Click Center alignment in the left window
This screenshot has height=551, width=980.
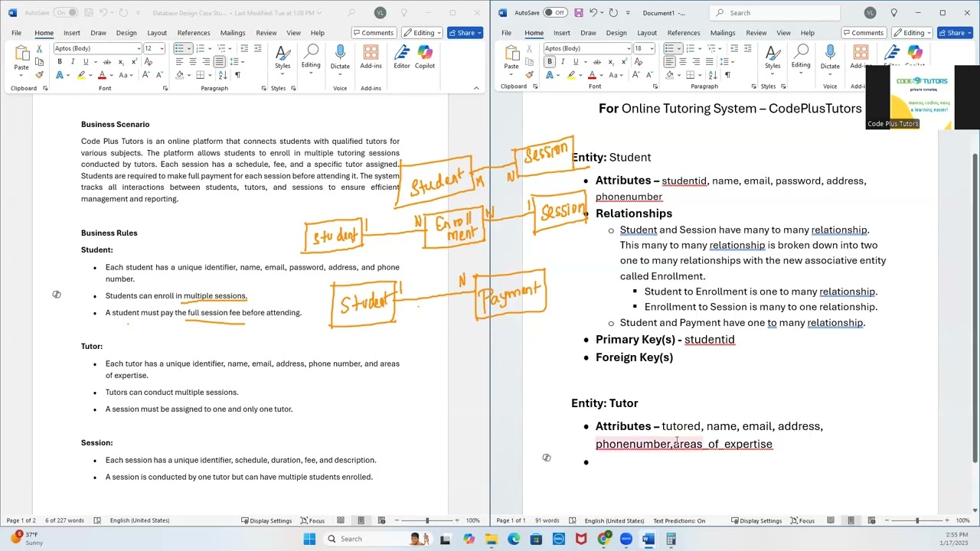(193, 62)
